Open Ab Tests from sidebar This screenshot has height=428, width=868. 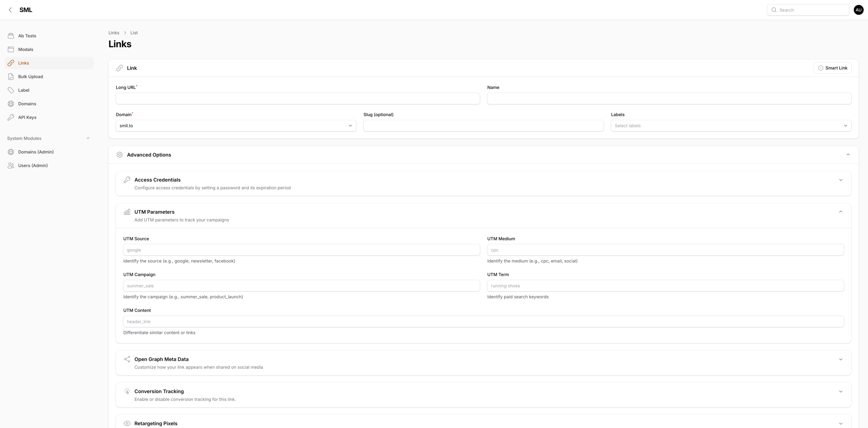tap(27, 36)
